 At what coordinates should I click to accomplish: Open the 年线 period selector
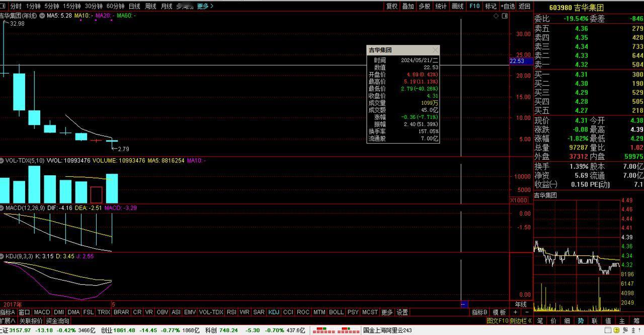click(521, 304)
